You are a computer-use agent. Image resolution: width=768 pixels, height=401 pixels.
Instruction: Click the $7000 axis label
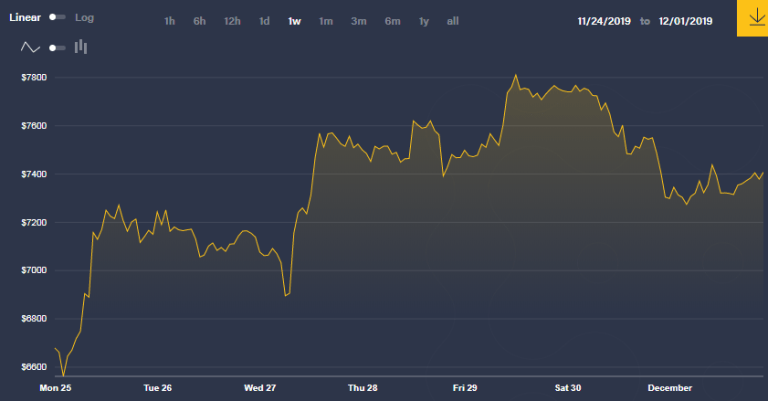tap(34, 270)
